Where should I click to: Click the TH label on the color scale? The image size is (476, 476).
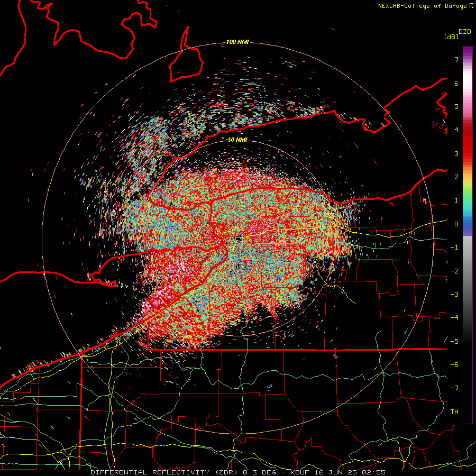coord(454,412)
